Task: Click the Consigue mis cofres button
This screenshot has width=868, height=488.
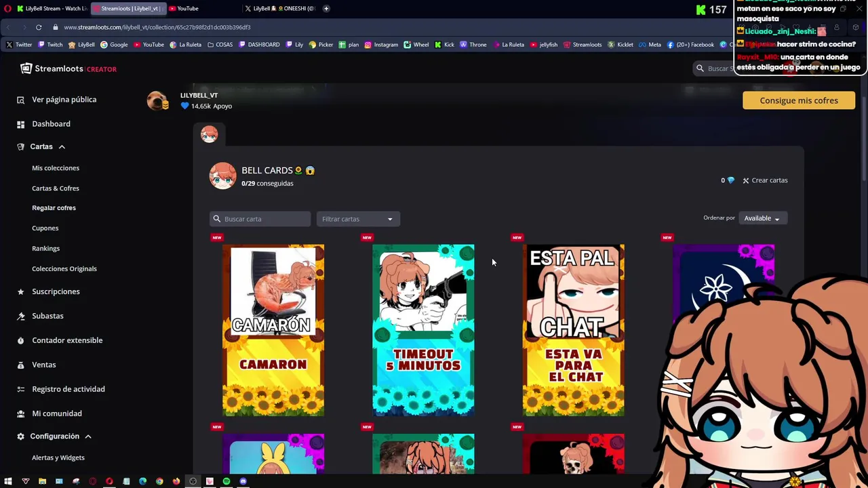Action: 799,100
